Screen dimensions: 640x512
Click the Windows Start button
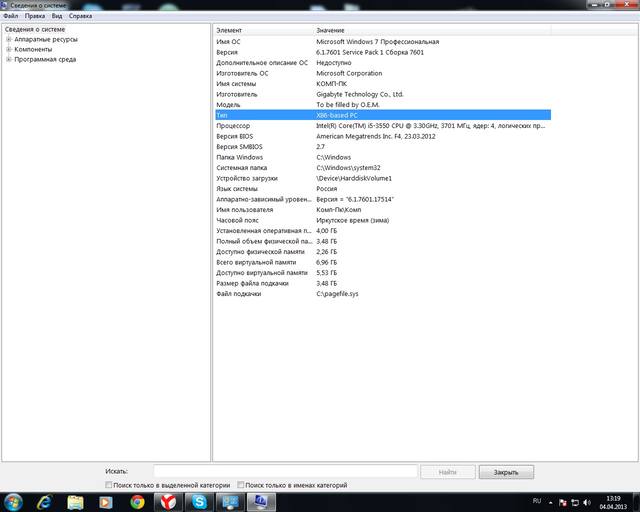(14, 501)
